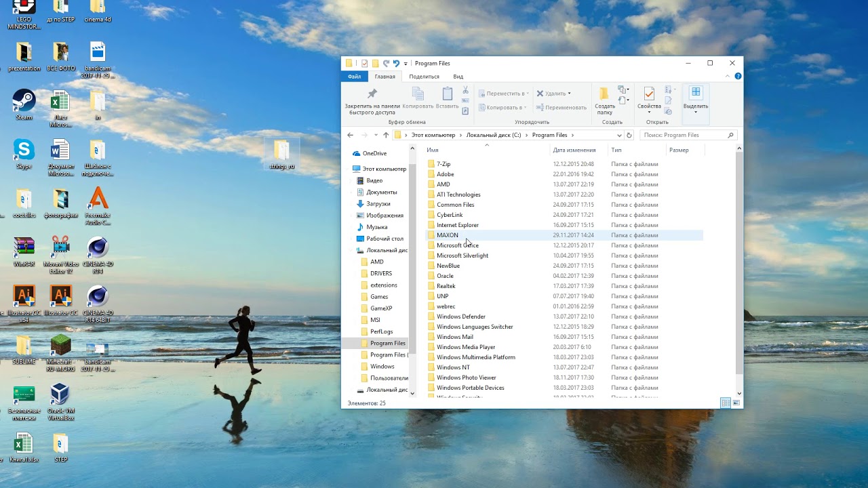The width and height of the screenshot is (868, 488).
Task: Select the Freemake Audio Converter desktop icon
Action: coord(98,207)
